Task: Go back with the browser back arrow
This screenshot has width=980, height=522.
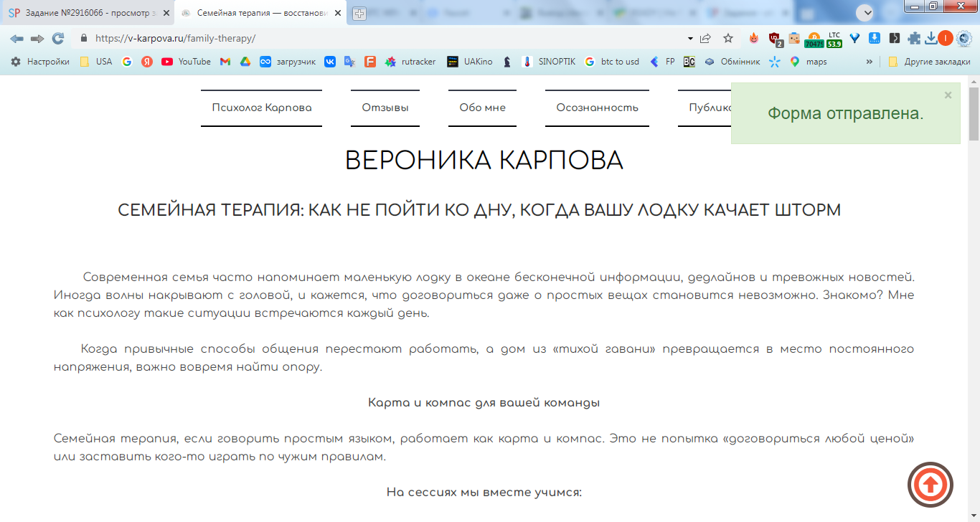Action: pyautogui.click(x=17, y=38)
